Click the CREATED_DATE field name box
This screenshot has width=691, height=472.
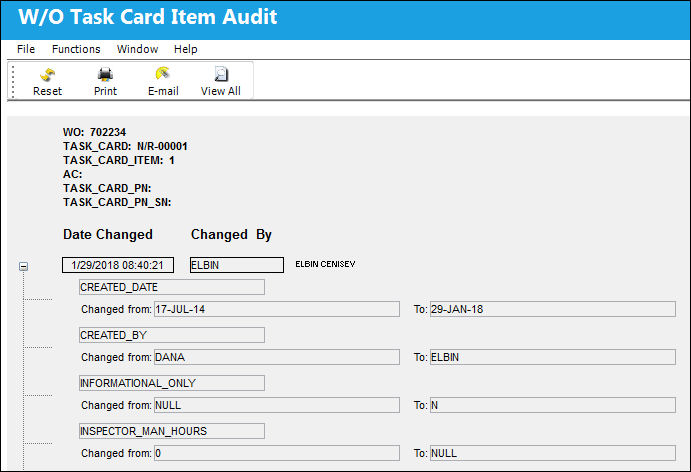point(172,287)
